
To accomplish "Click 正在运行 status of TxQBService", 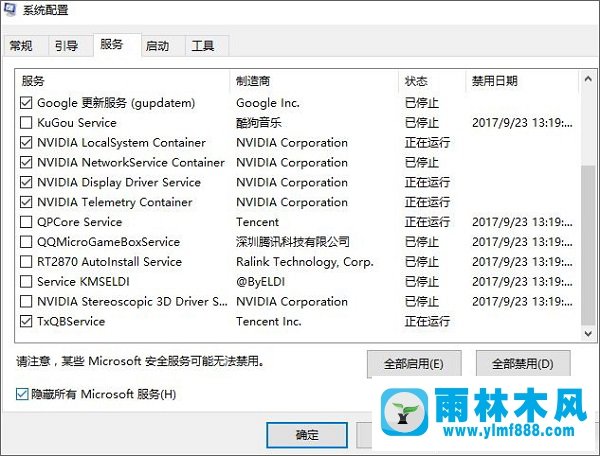I will (427, 321).
